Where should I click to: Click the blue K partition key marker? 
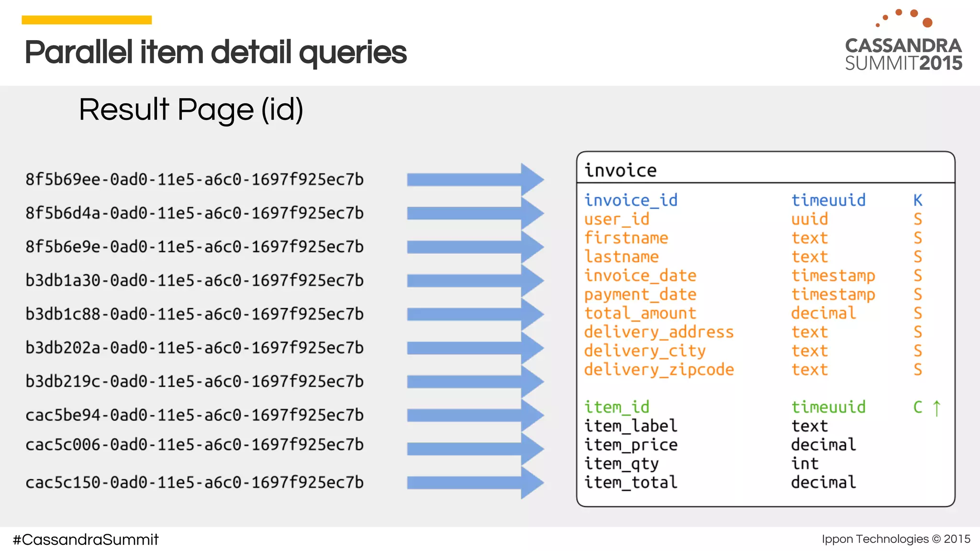pos(917,200)
